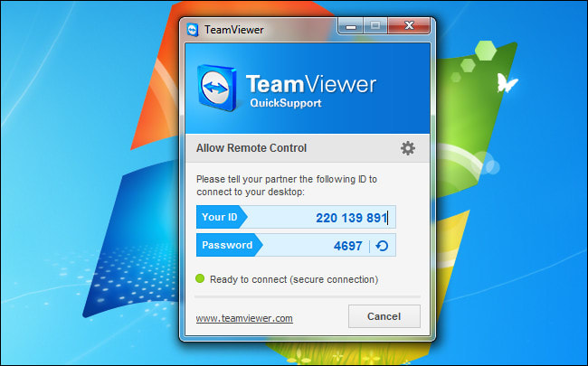Click the 'Please tell your partner' instruction text
588x366 pixels.
point(287,185)
